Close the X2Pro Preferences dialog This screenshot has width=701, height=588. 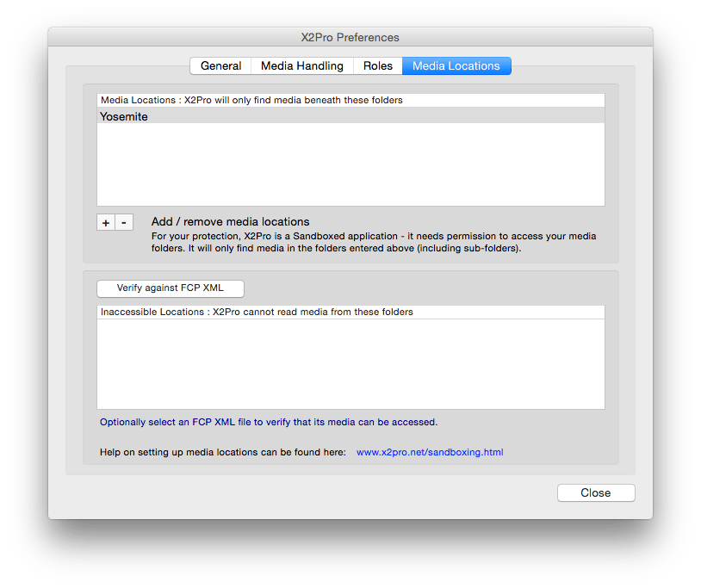point(596,492)
